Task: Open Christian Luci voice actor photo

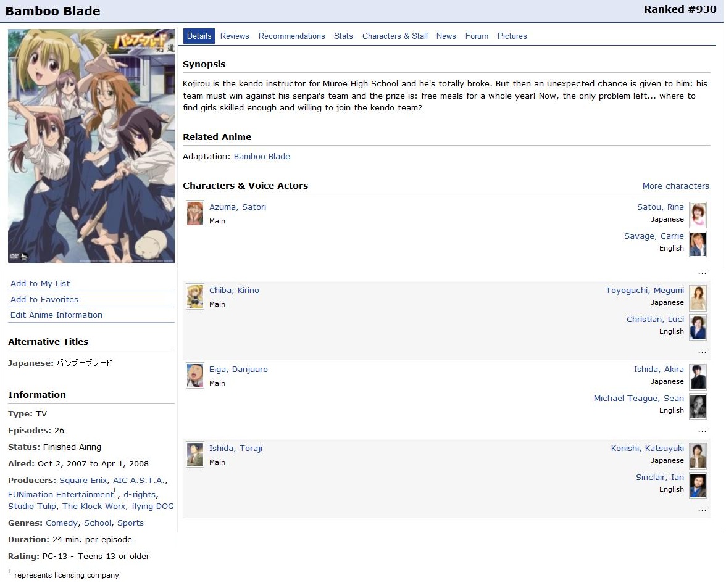Action: pyautogui.click(x=698, y=327)
